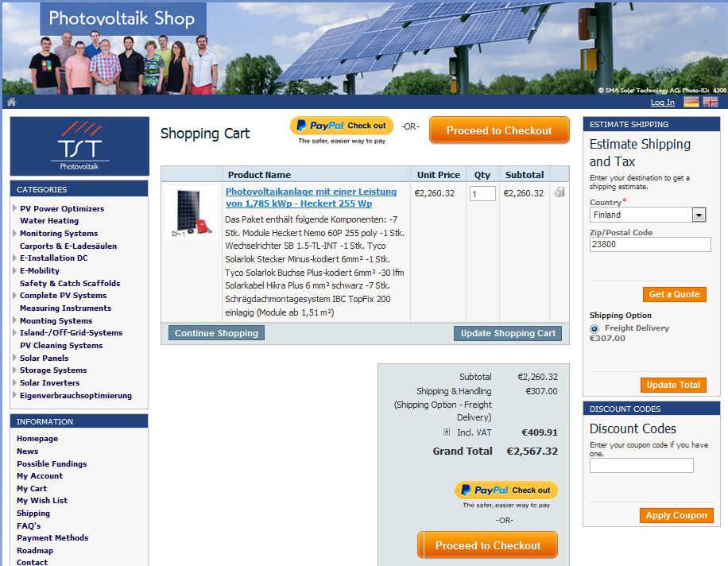Expand the Incl. VAT plus icon
This screenshot has width=728, height=566.
click(x=446, y=432)
